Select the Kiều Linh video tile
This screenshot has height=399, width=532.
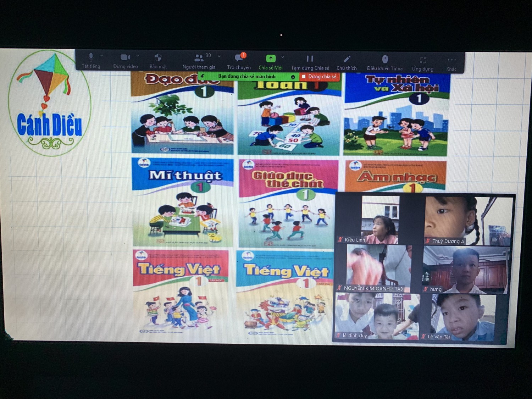379,220
